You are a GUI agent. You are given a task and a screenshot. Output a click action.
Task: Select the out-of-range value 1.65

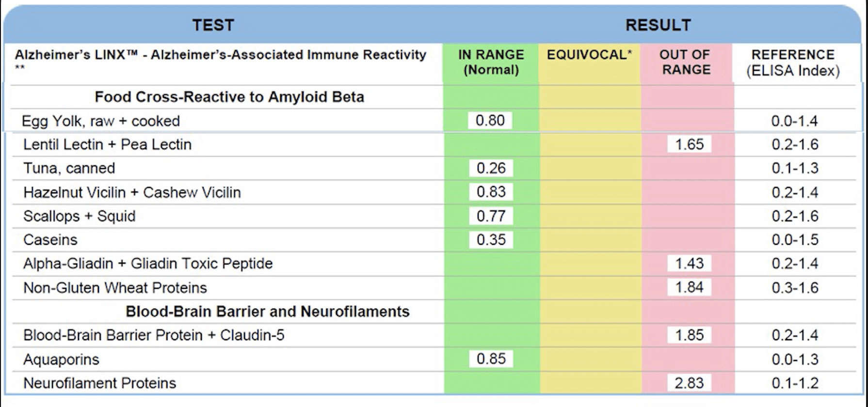689,144
